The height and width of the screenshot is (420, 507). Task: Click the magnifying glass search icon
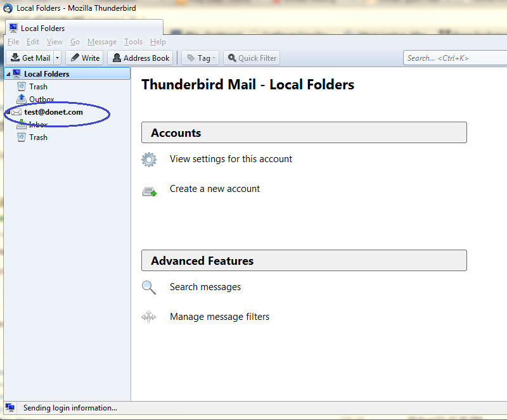(x=149, y=288)
